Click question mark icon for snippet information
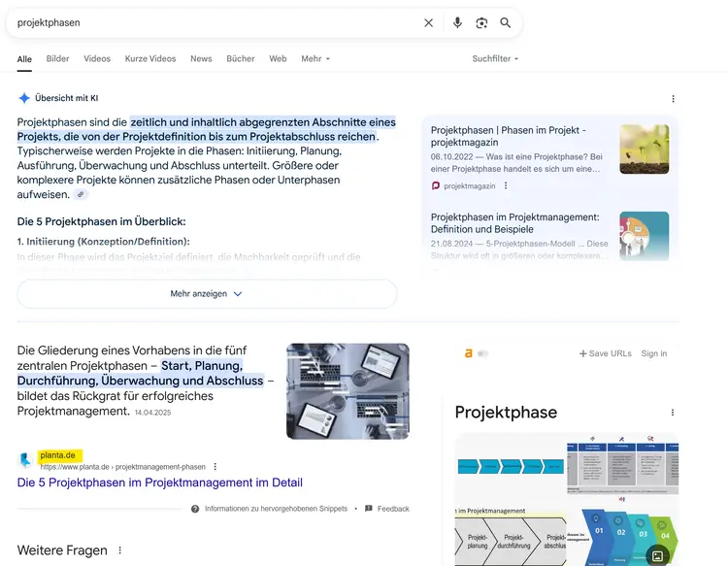The height and width of the screenshot is (566, 728). (x=195, y=509)
